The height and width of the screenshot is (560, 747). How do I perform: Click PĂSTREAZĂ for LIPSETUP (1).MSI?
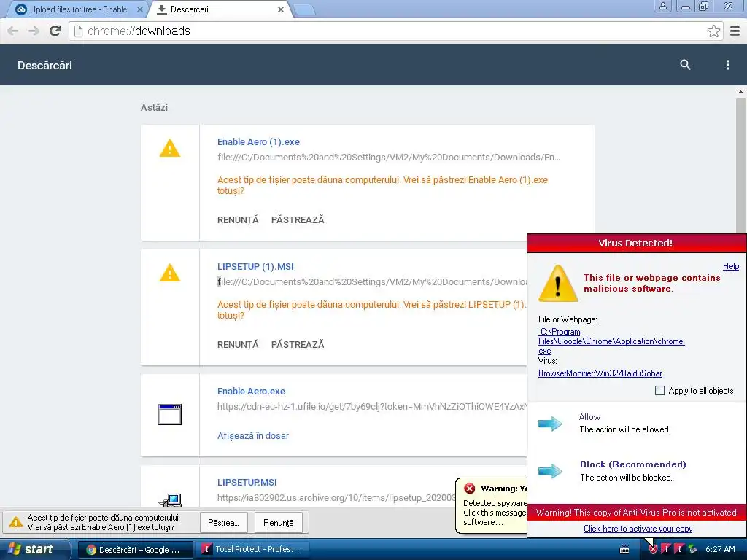[x=298, y=344]
